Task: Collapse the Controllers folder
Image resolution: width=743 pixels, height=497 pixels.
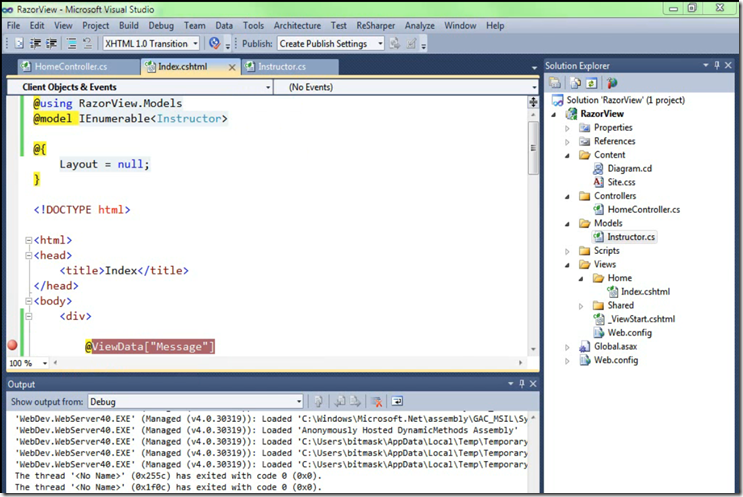Action: 567,196
